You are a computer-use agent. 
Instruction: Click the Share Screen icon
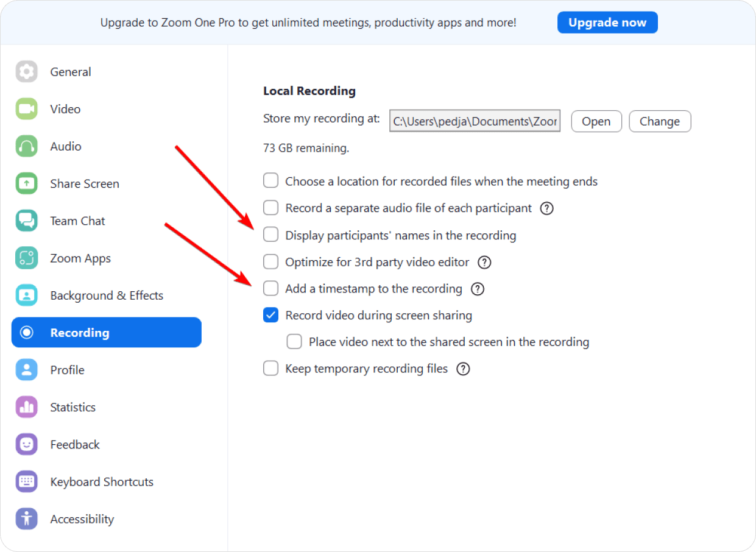pos(27,183)
